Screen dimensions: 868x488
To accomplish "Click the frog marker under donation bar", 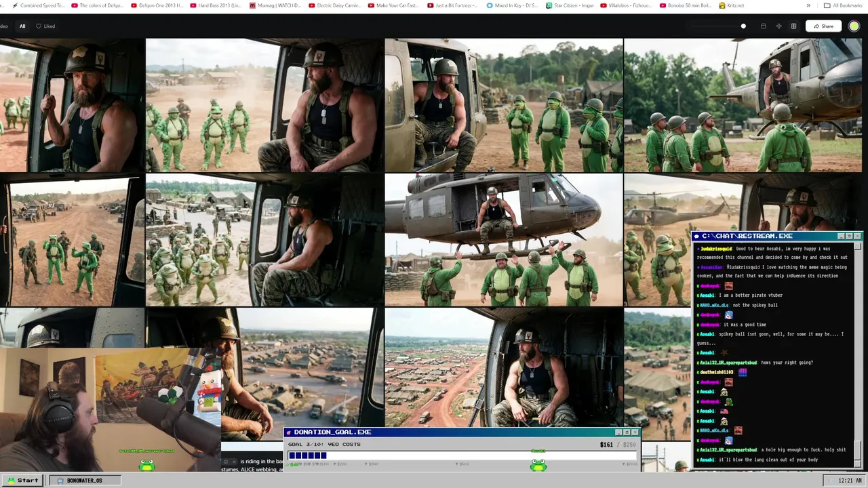I will [x=538, y=465].
